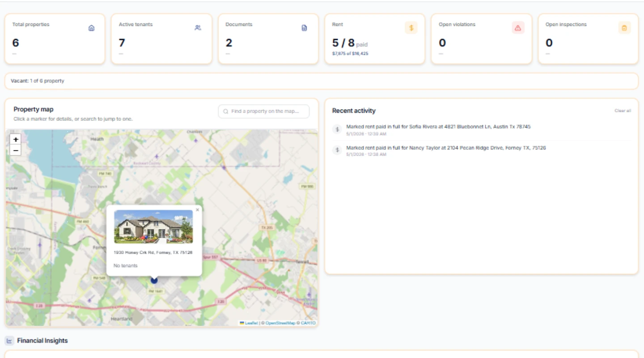The width and height of the screenshot is (644, 358).
Task: Click the 1930 Honey Crk Rd address in popup
Action: 153,252
